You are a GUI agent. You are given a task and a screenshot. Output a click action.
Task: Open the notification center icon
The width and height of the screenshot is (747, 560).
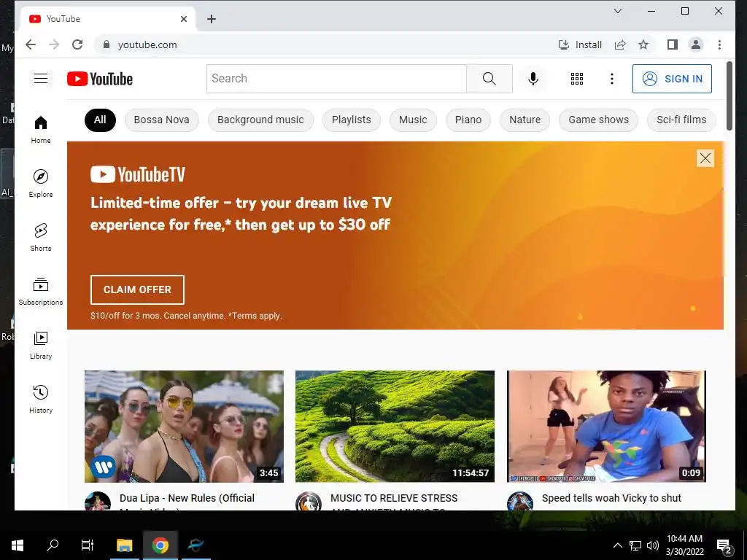[724, 546]
